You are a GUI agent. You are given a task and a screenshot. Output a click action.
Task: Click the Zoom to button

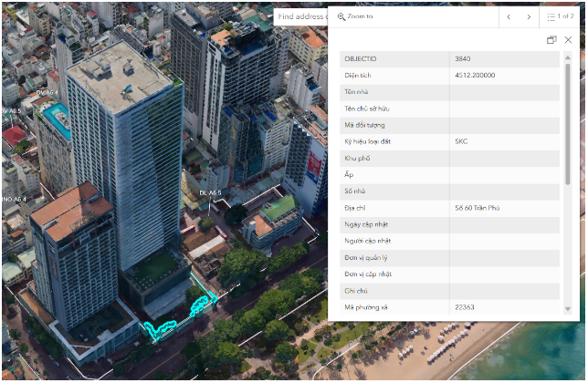point(355,16)
